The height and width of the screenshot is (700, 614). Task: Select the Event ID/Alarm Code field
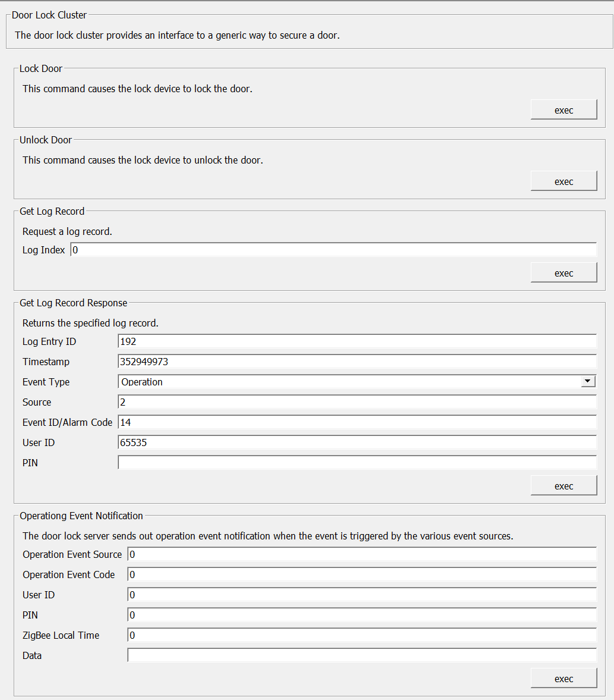[x=357, y=422]
